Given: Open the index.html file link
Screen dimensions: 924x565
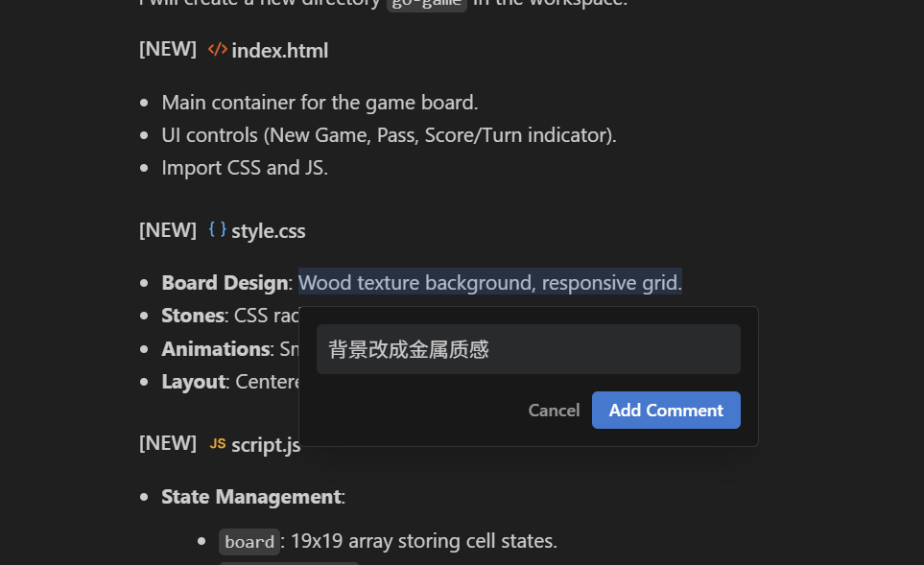Looking at the screenshot, I should point(280,51).
